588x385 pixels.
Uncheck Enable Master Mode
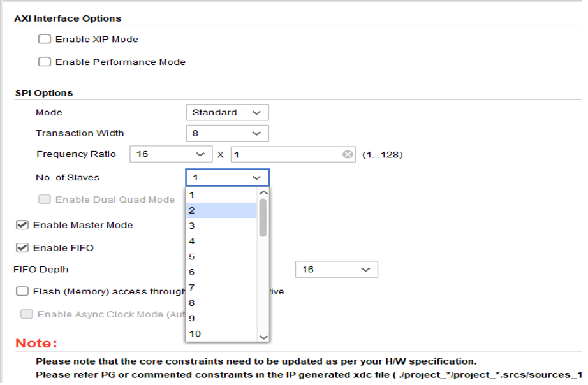tap(22, 225)
